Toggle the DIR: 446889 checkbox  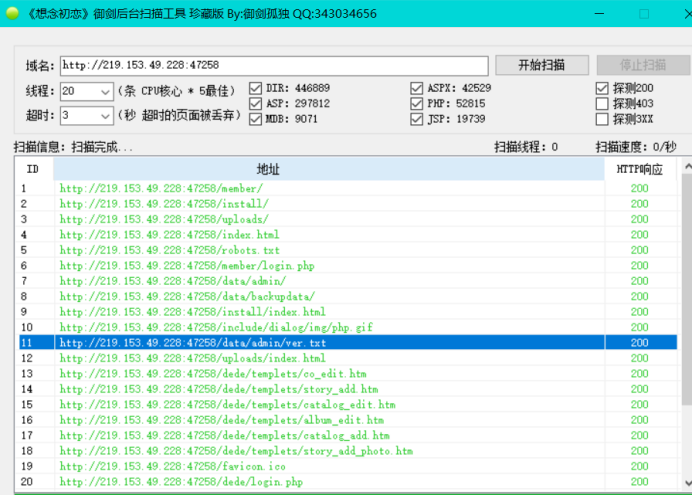coord(256,88)
